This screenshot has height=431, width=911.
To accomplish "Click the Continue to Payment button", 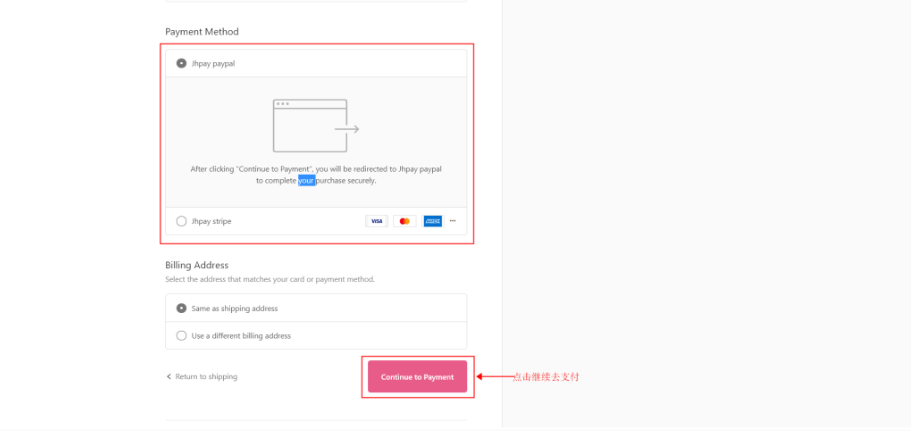I will (x=417, y=376).
